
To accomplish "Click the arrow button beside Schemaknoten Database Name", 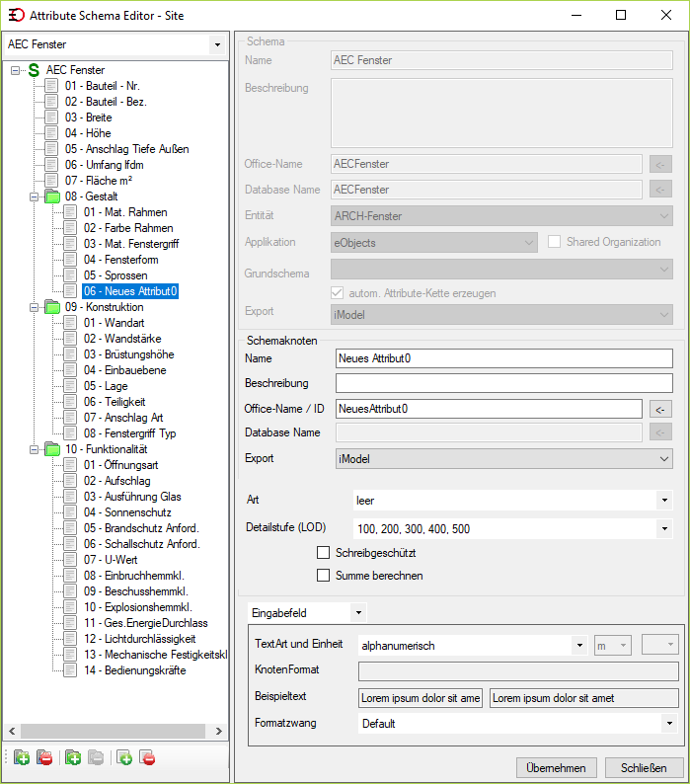I will [660, 432].
